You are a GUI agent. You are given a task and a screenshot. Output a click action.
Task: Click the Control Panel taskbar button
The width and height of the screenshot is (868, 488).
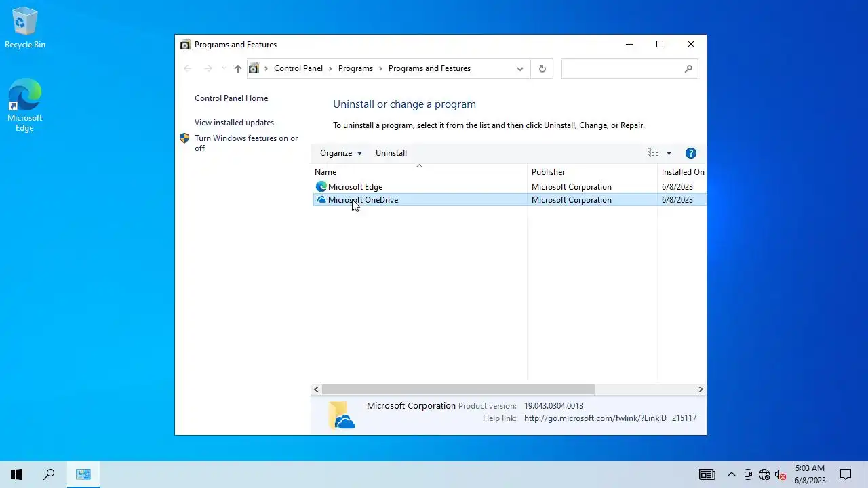[83, 474]
